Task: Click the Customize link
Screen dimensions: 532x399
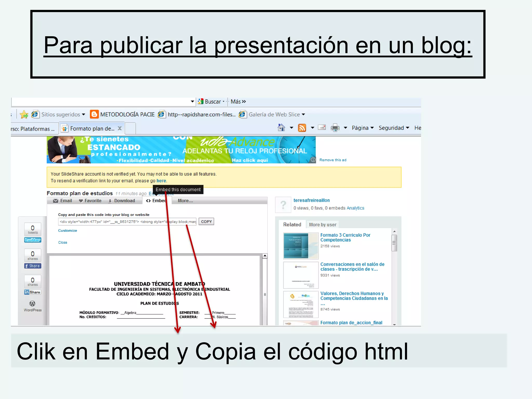Action: point(68,230)
